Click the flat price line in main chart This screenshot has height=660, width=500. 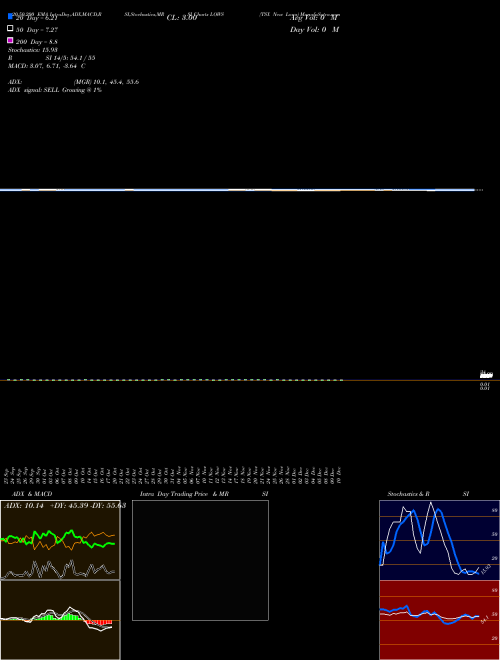pos(237,190)
